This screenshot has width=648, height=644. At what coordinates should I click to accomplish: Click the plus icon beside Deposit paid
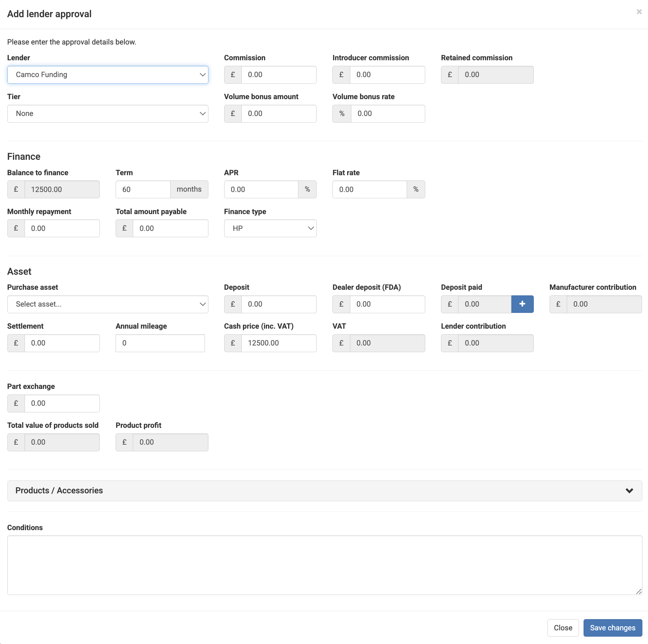tap(522, 304)
